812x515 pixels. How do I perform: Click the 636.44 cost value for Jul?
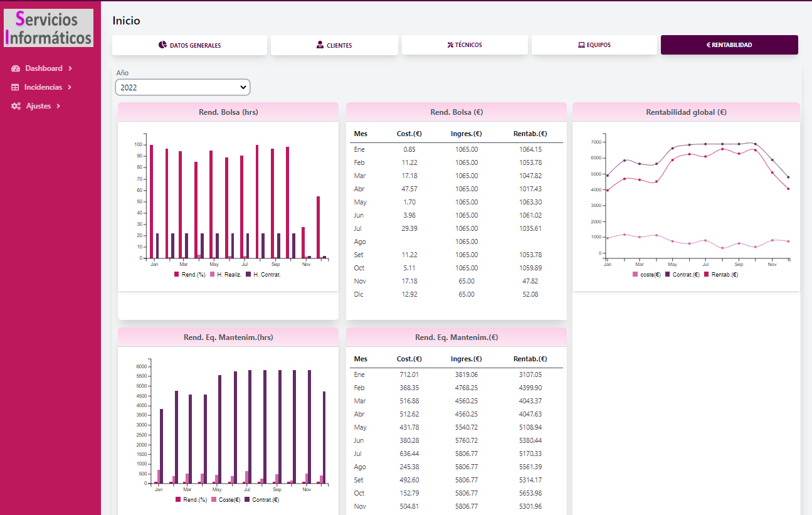[x=409, y=454]
